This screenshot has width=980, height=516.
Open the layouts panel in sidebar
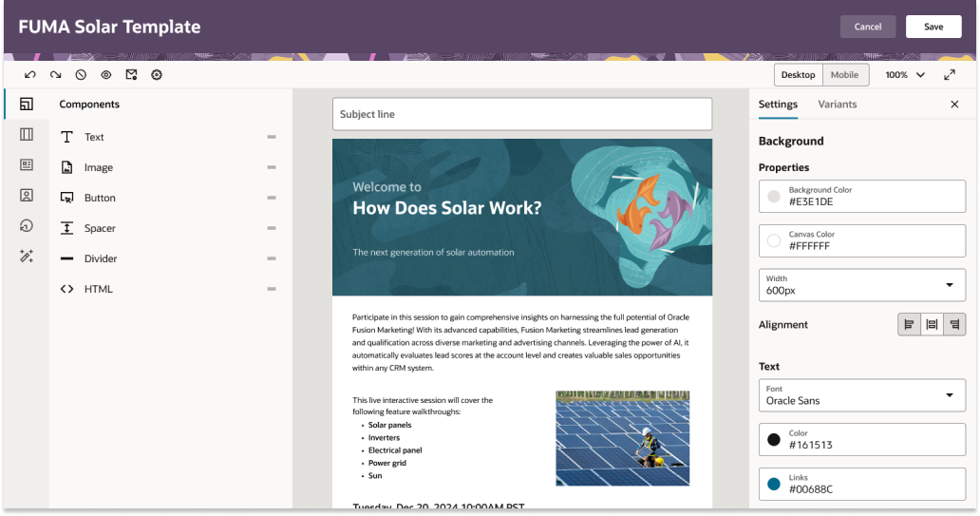(x=27, y=135)
